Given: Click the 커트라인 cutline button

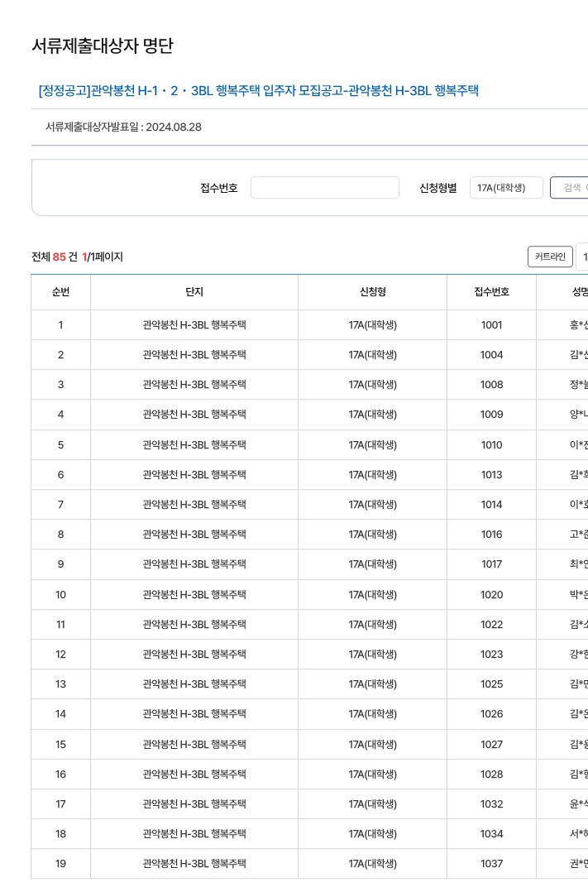Looking at the screenshot, I should [x=551, y=257].
